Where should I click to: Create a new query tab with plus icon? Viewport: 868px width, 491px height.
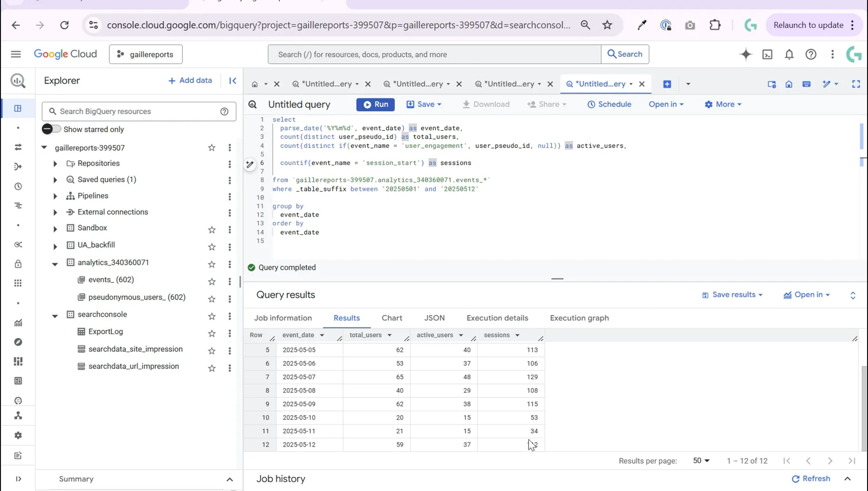coord(667,84)
